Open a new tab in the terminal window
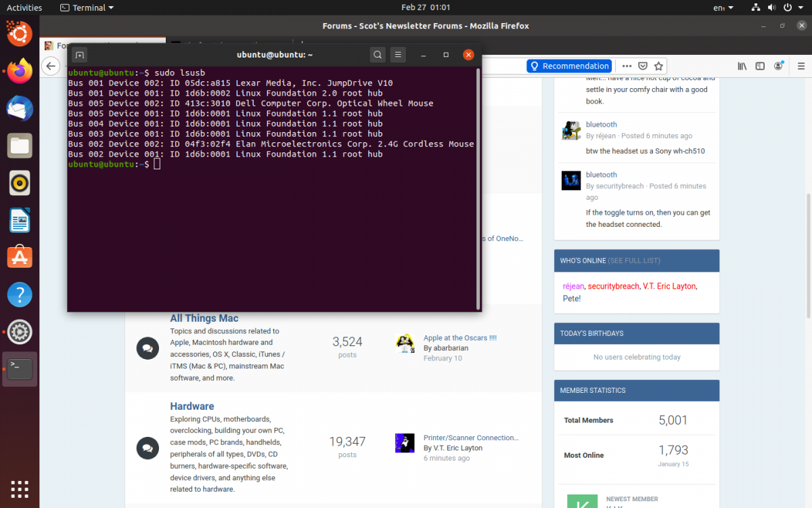The image size is (812, 508). coord(79,55)
